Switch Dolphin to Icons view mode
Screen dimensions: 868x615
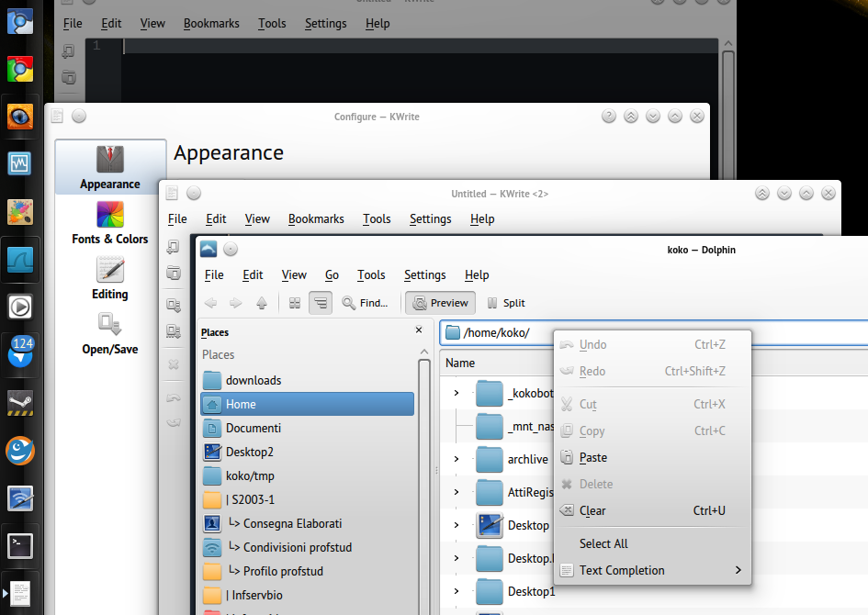click(295, 303)
